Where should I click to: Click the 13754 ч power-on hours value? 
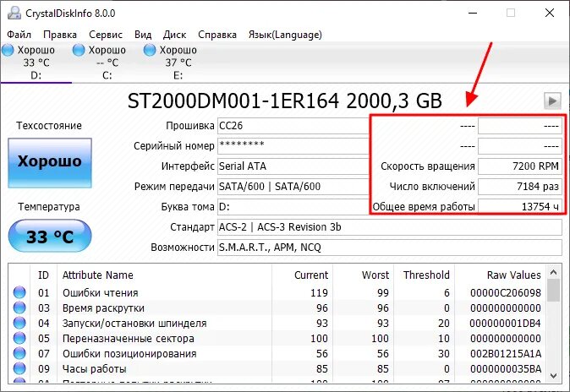520,206
